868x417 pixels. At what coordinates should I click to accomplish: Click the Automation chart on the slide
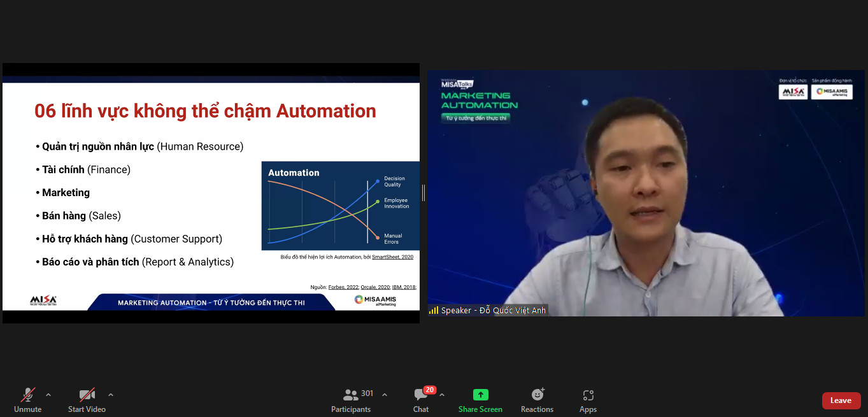click(340, 206)
